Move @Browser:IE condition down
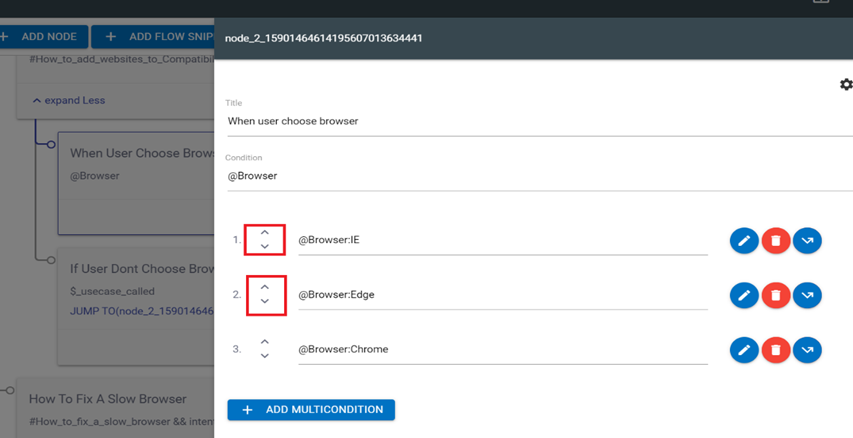This screenshot has width=853, height=438. coord(265,247)
